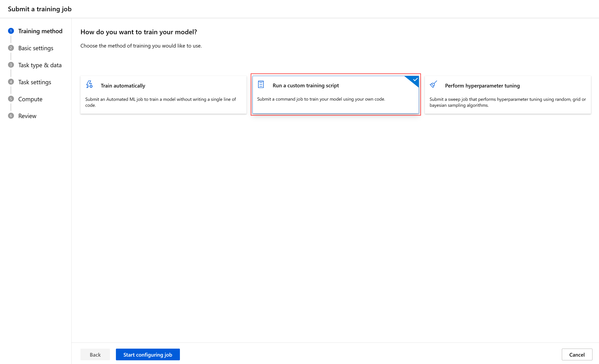Viewport: 599px width, 364px height.
Task: Click Start configuring job
Action: [x=148, y=354]
